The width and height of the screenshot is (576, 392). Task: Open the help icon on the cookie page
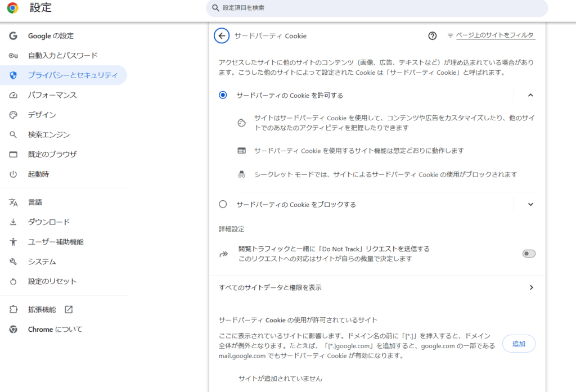pyautogui.click(x=432, y=35)
